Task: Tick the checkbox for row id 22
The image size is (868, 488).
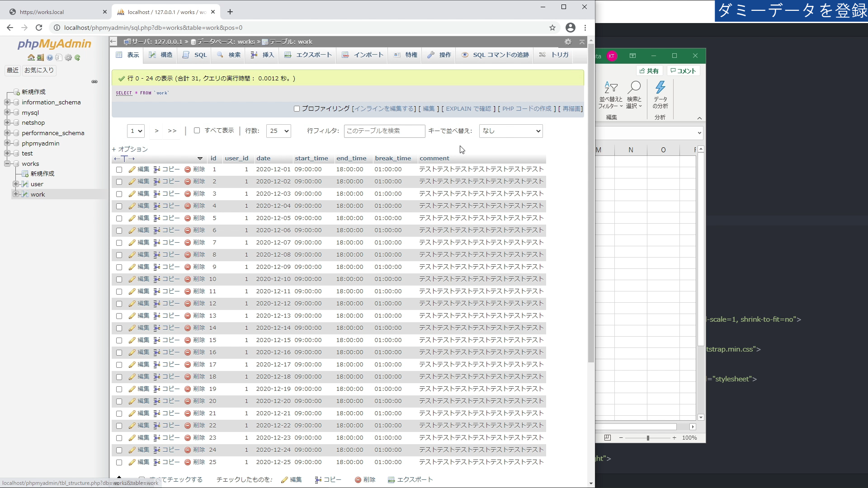Action: 119,426
